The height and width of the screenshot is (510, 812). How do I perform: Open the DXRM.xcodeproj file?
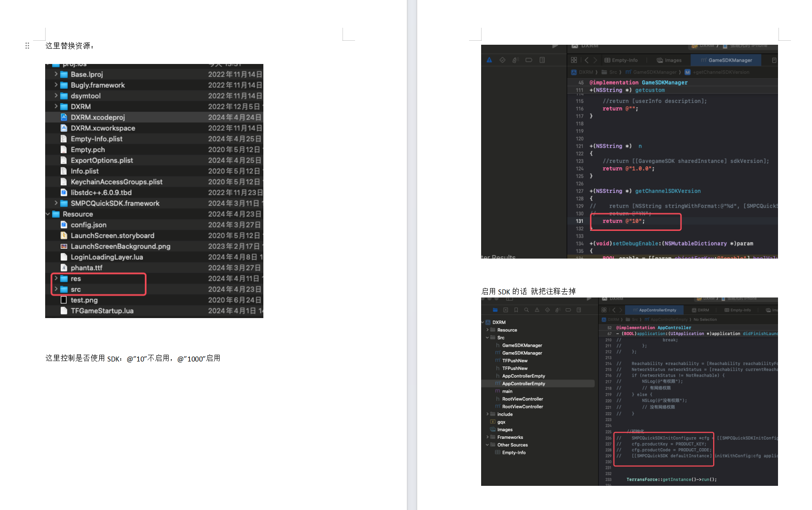(97, 117)
